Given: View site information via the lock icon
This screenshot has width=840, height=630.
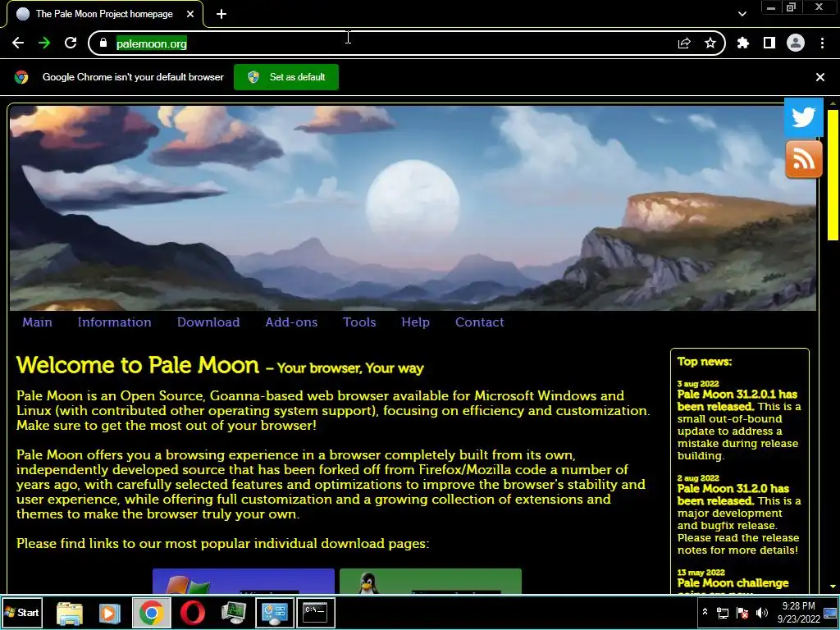Looking at the screenshot, I should pos(103,43).
